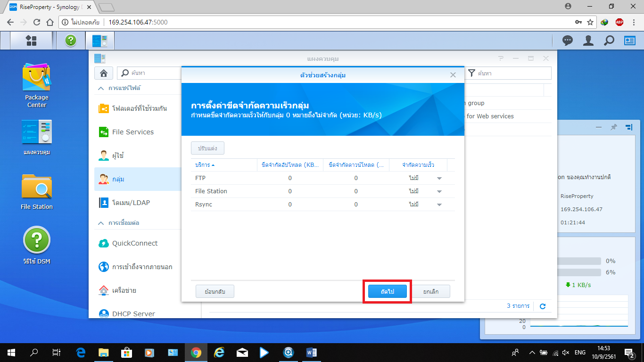Click the ย้อนกลับ (Back) button
The image size is (644, 362).
[x=215, y=292]
